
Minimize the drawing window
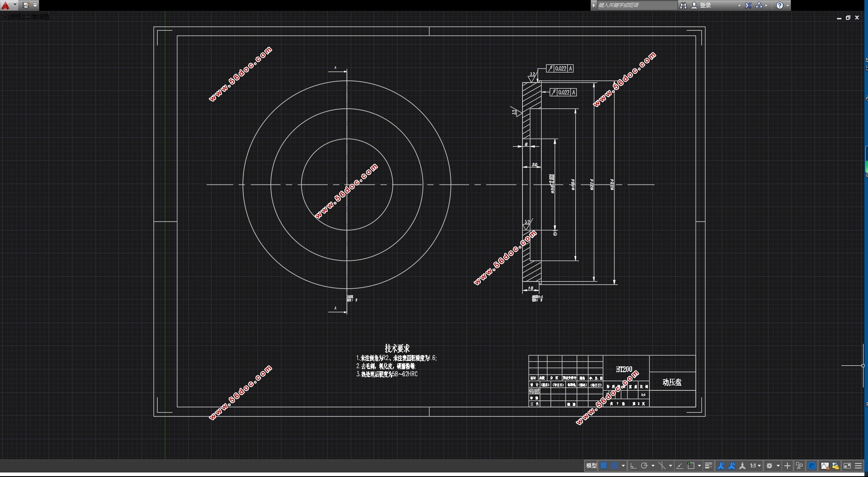(x=839, y=18)
